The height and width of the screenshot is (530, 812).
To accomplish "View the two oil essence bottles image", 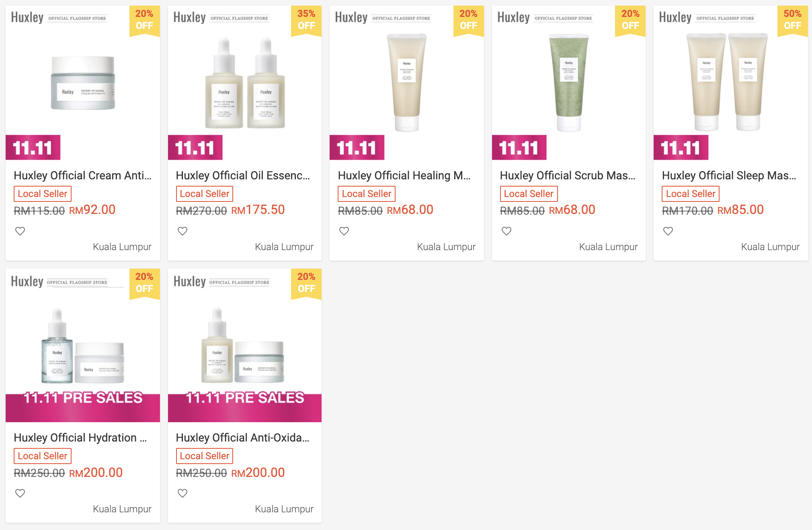I will tap(245, 83).
